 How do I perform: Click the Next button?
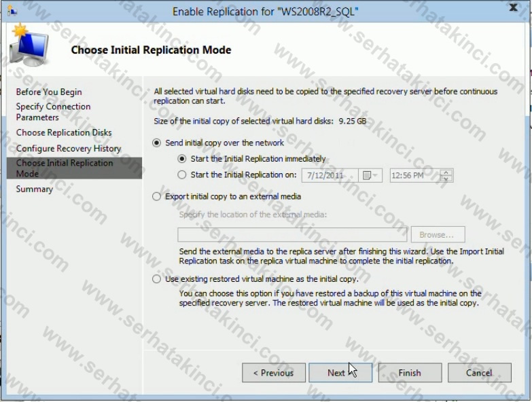pos(340,373)
